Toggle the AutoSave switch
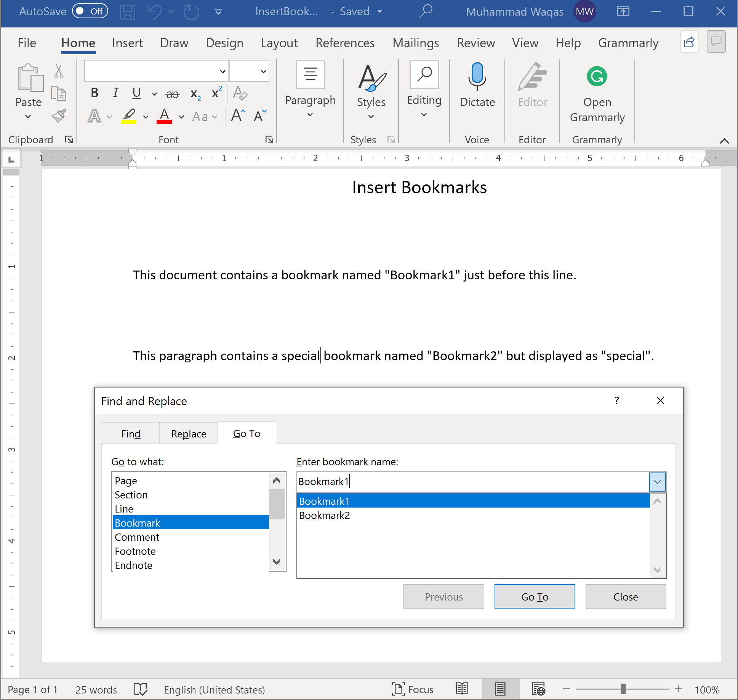The width and height of the screenshot is (738, 700). (x=90, y=11)
